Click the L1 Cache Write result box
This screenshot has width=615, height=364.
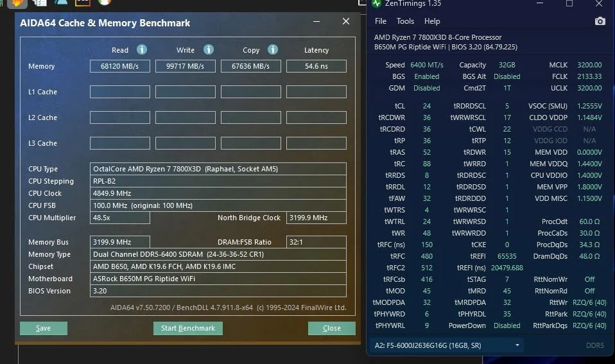pyautogui.click(x=186, y=92)
